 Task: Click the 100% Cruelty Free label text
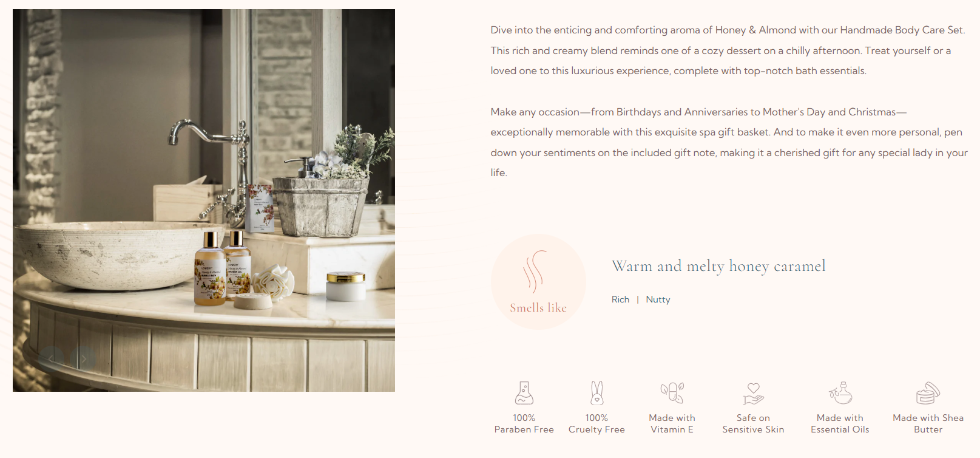(597, 424)
